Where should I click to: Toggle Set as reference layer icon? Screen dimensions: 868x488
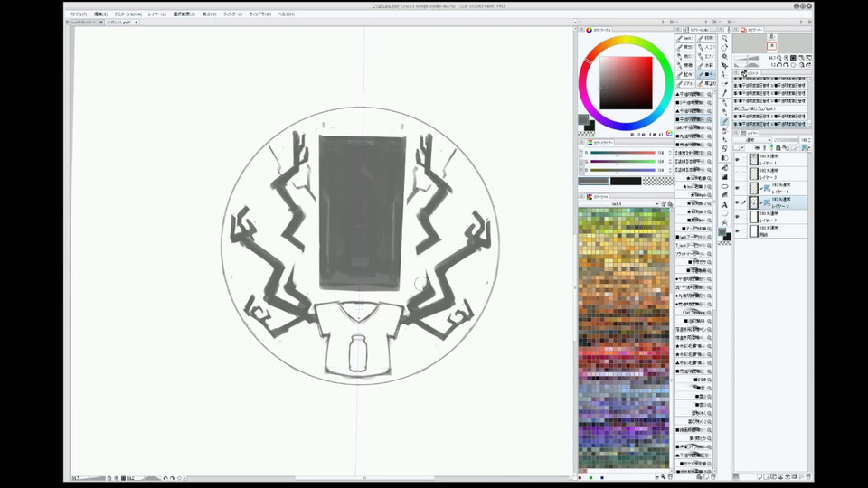[x=764, y=147]
